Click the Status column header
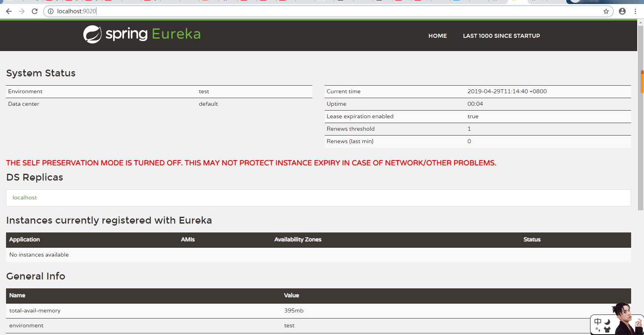Screen dimensions: 644x335 [x=532, y=239]
